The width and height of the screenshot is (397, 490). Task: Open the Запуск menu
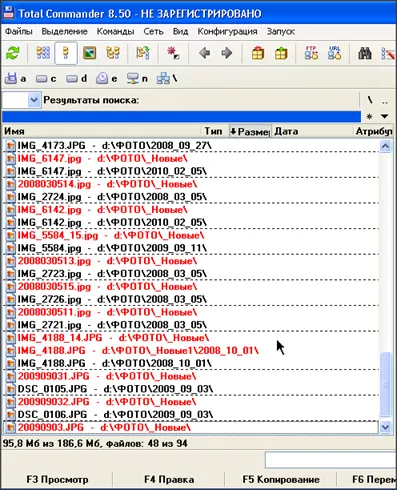pyautogui.click(x=280, y=32)
